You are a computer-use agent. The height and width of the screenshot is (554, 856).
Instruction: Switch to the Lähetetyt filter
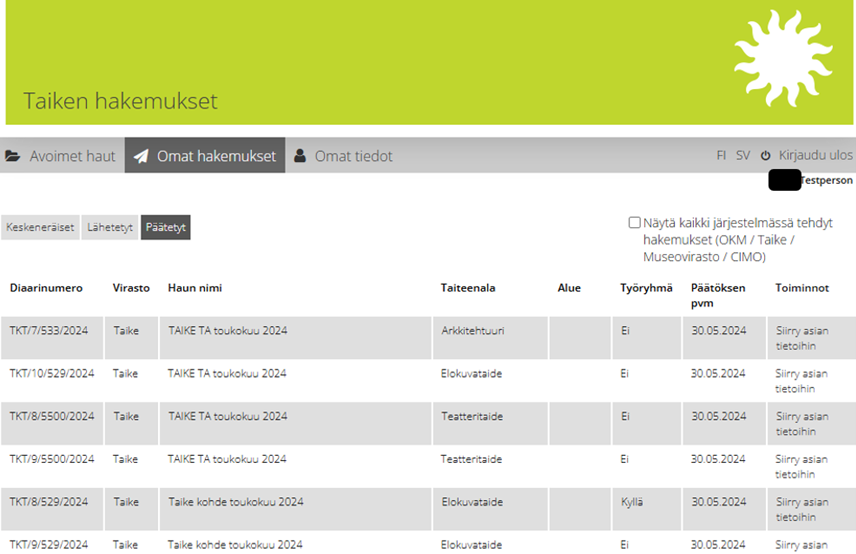click(x=110, y=228)
